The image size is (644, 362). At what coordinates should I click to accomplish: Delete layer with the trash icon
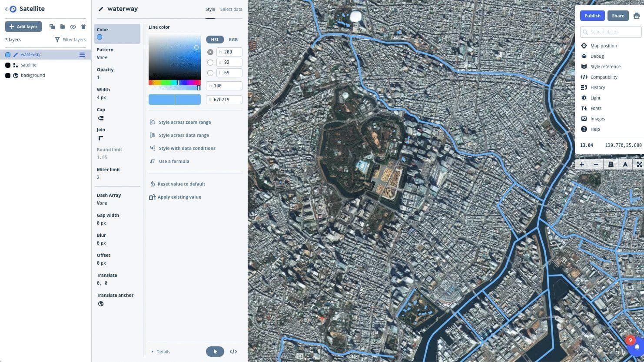coord(83,27)
